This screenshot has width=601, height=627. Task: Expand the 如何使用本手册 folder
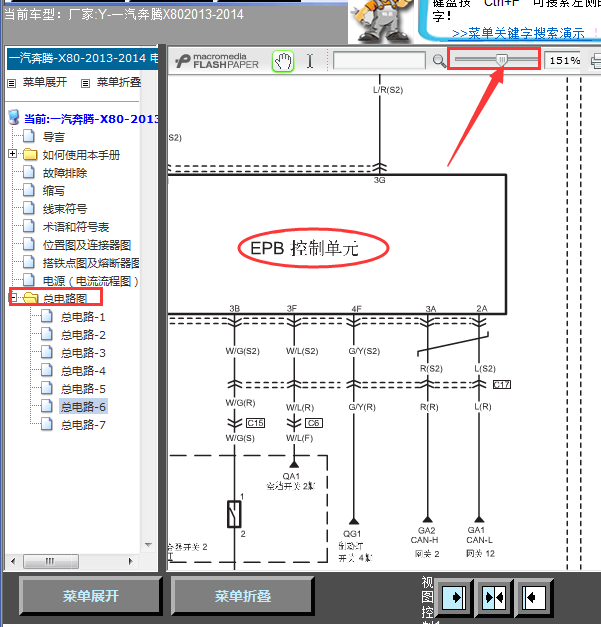click(x=12, y=154)
